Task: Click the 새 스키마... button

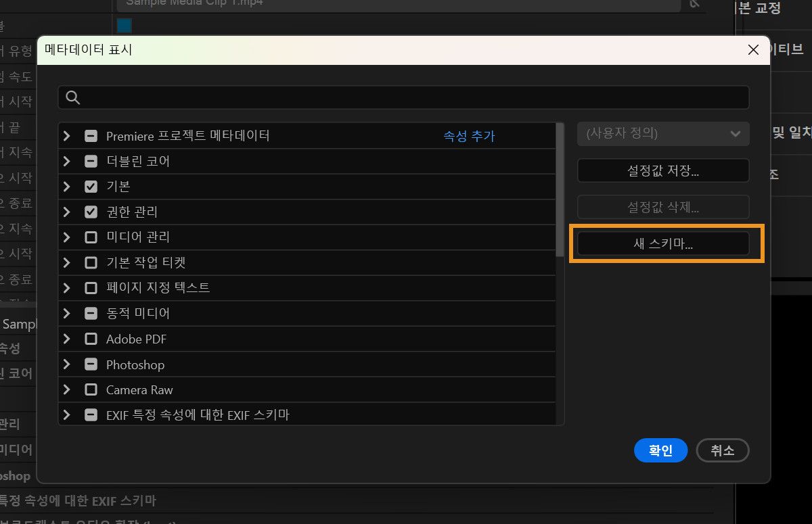Action: (663, 244)
